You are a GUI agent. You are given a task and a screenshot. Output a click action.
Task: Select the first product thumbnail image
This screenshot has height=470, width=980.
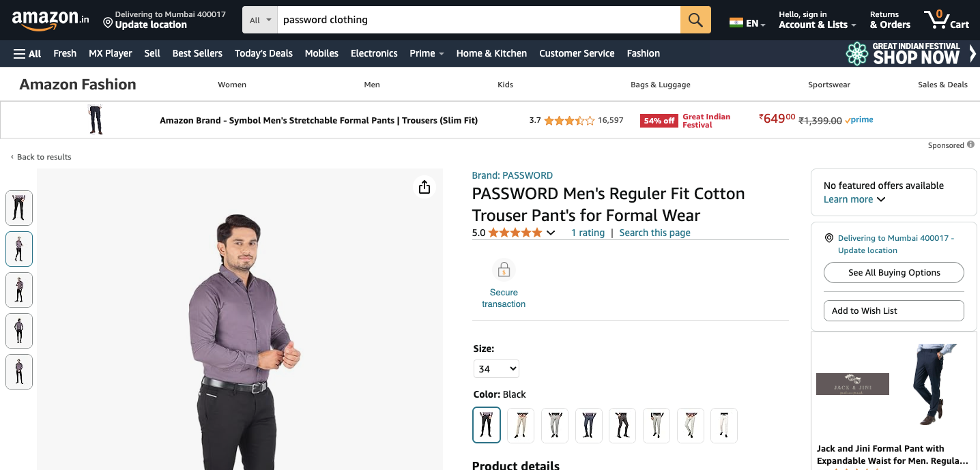tap(19, 208)
